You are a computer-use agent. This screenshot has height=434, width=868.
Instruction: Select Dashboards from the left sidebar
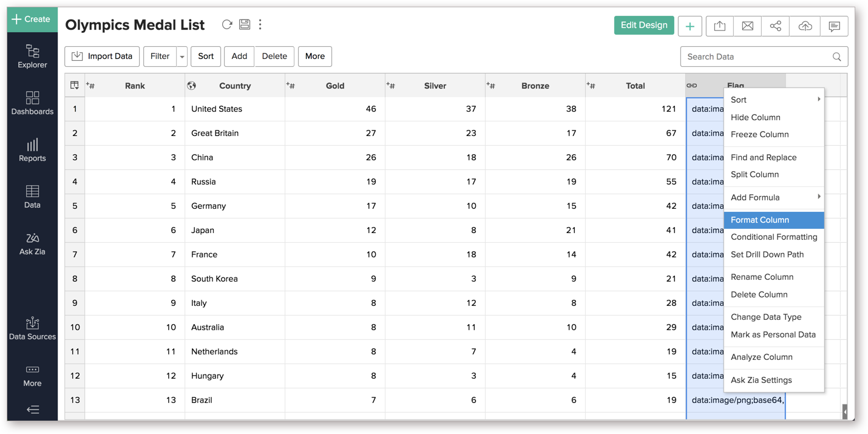tap(32, 103)
